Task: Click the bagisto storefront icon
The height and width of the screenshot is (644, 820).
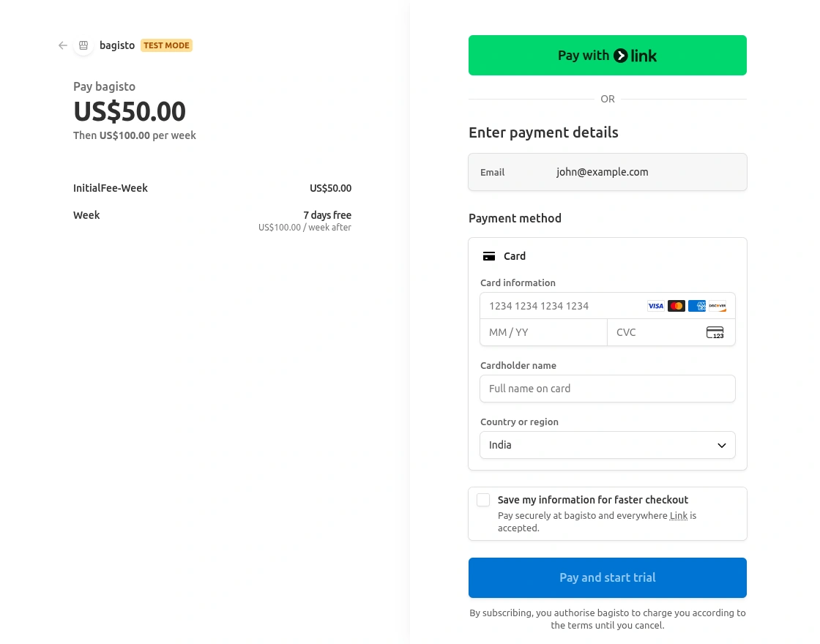Action: tap(83, 45)
